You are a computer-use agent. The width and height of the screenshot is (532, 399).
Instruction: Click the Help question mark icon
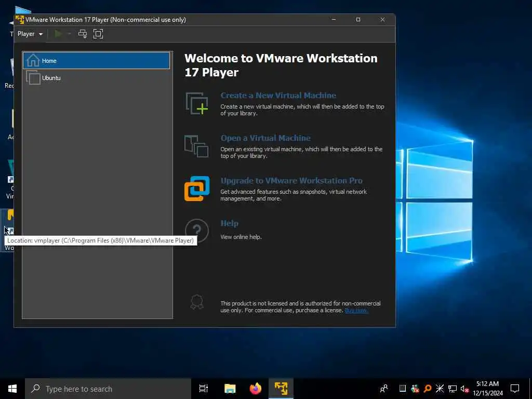[197, 230]
